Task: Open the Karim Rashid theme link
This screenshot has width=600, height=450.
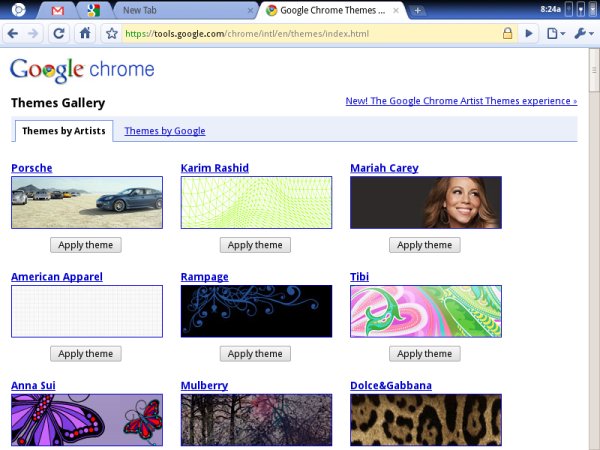Action: pos(215,168)
